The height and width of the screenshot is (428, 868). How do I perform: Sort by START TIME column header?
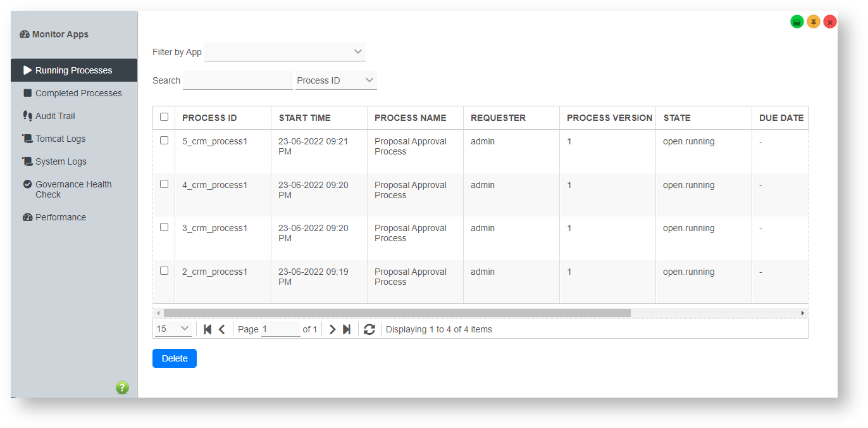[305, 118]
